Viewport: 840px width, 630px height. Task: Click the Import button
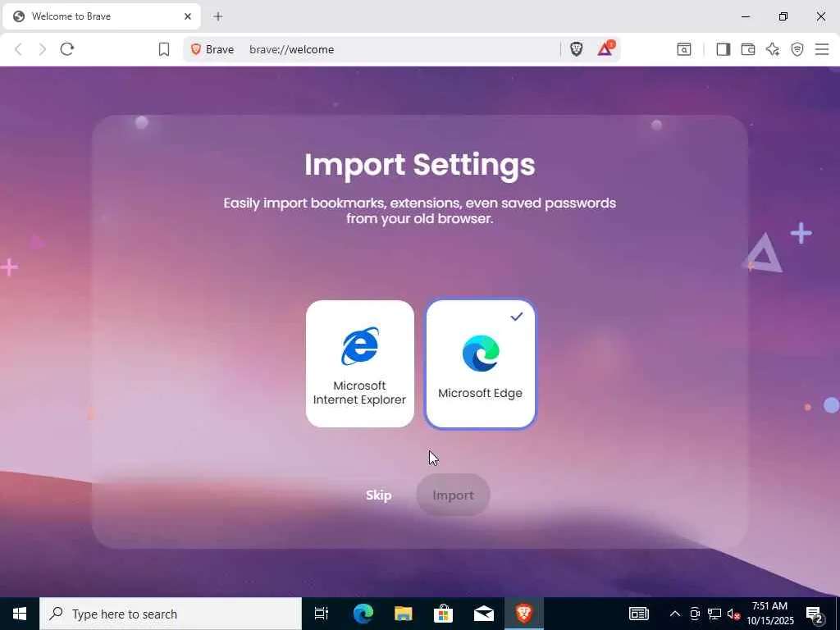point(453,495)
